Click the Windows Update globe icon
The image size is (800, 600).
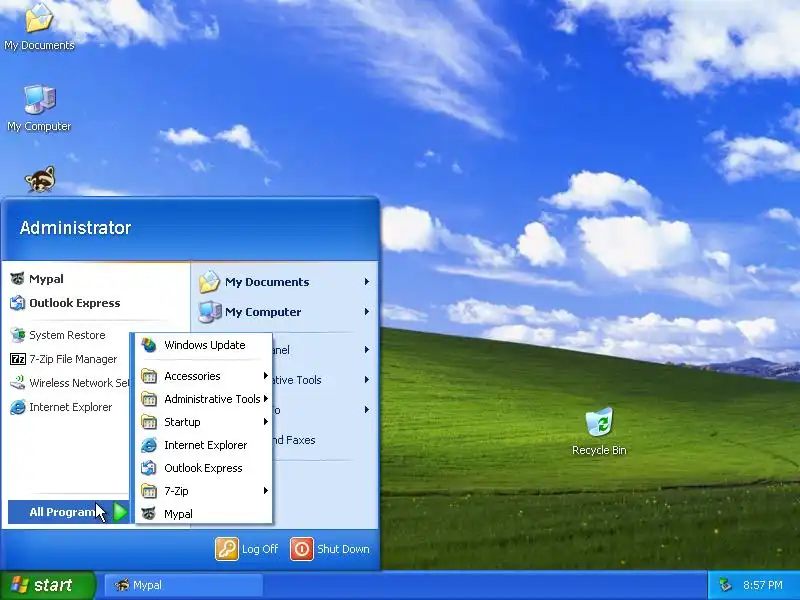[148, 345]
